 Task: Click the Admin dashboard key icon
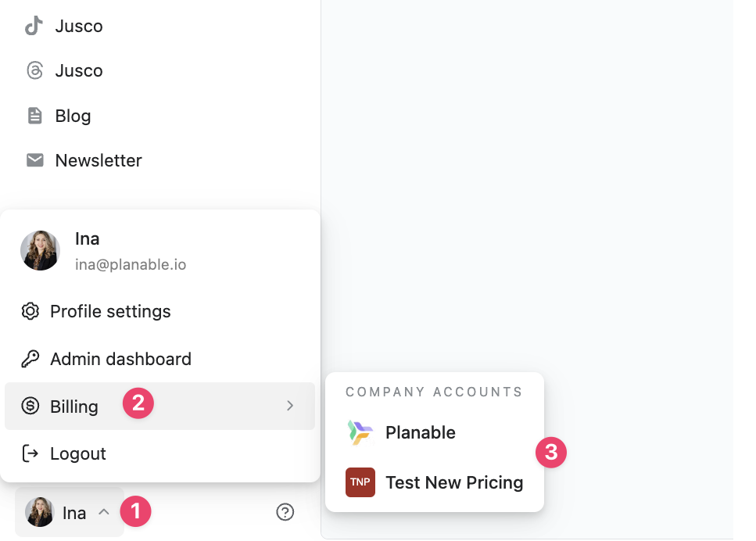(x=30, y=359)
